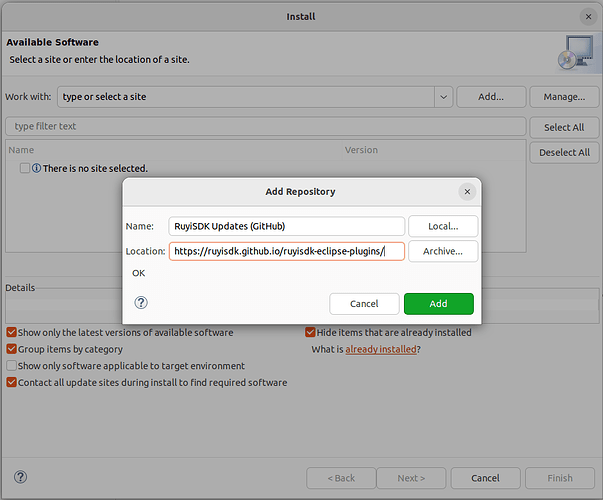The height and width of the screenshot is (500, 603).
Task: Toggle Show only the latest versions checkbox
Action: [x=12, y=332]
